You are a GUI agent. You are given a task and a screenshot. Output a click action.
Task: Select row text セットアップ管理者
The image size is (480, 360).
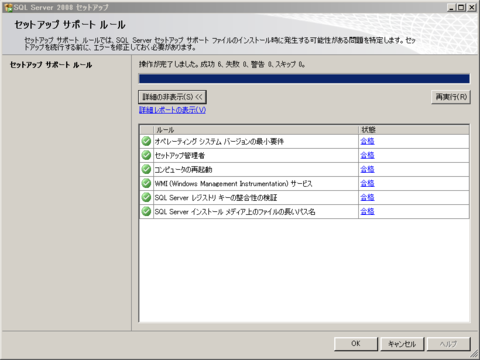(x=180, y=155)
